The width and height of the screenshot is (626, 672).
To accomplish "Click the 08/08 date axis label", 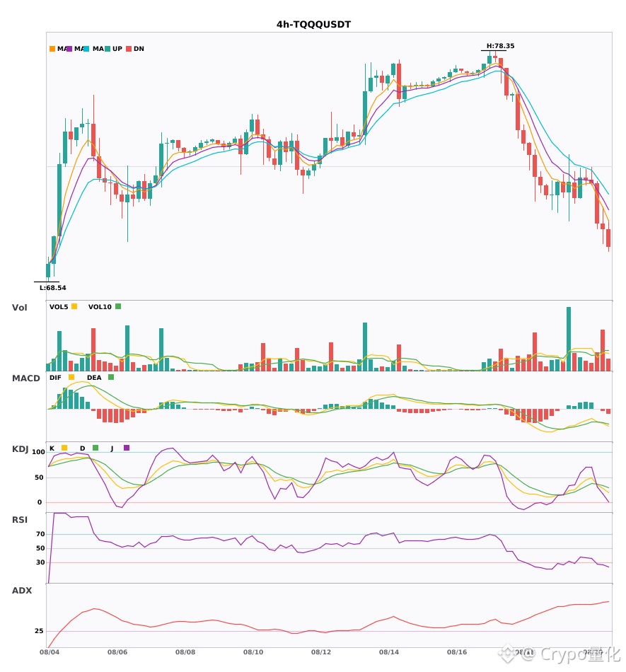I will (x=185, y=652).
